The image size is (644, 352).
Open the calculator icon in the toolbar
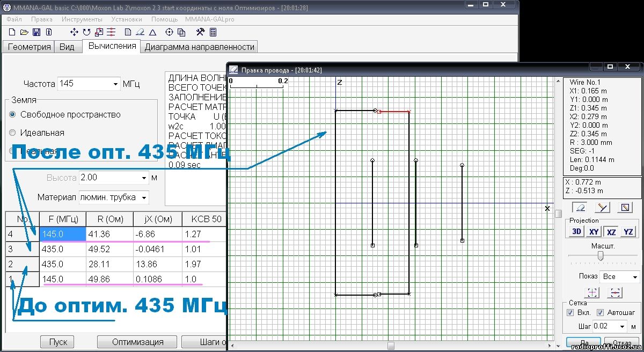point(213,32)
